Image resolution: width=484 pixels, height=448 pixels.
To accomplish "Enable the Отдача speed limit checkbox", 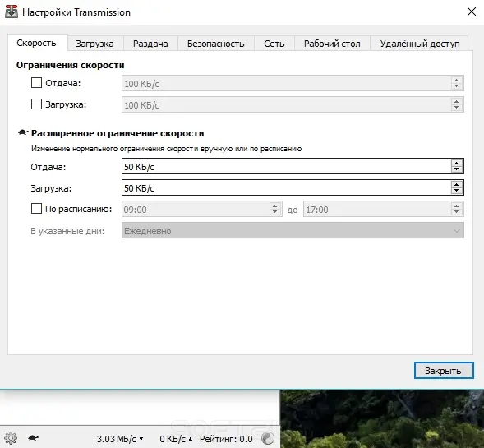I will pyautogui.click(x=36, y=83).
